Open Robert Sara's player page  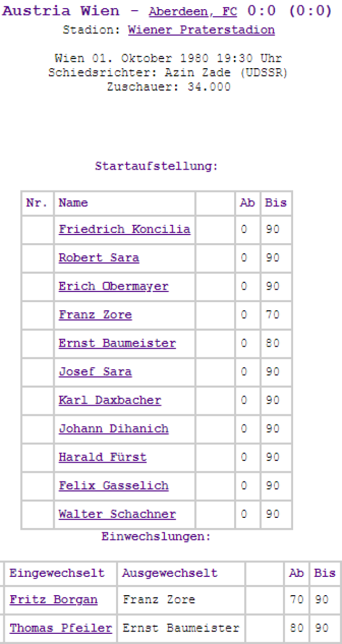coord(99,258)
